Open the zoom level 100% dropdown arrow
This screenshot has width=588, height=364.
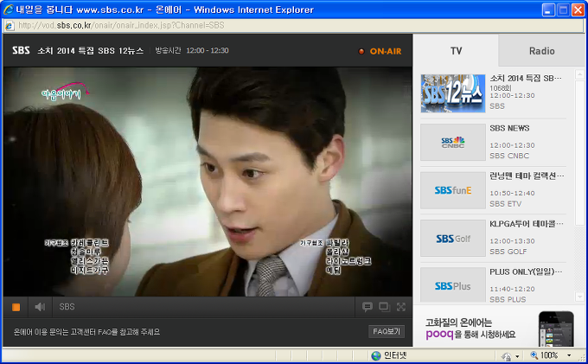pyautogui.click(x=569, y=355)
